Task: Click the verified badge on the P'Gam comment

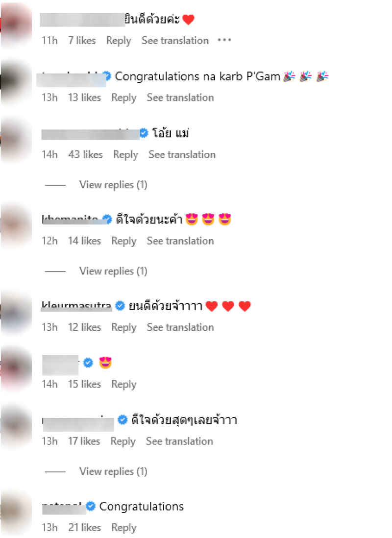Action: [107, 76]
